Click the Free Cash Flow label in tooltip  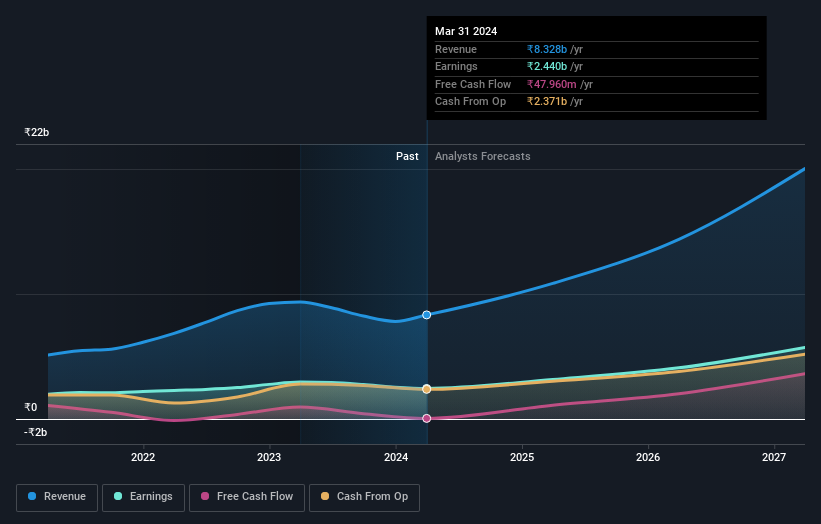coord(473,84)
